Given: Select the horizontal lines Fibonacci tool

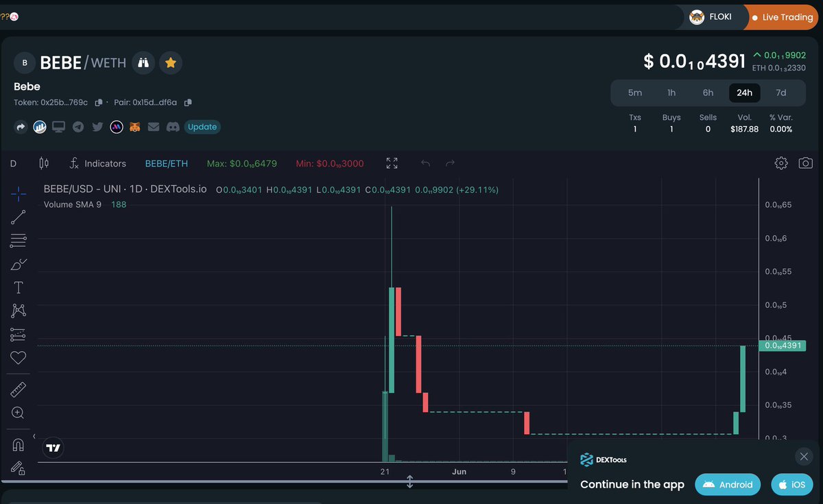Looking at the screenshot, I should [x=19, y=241].
